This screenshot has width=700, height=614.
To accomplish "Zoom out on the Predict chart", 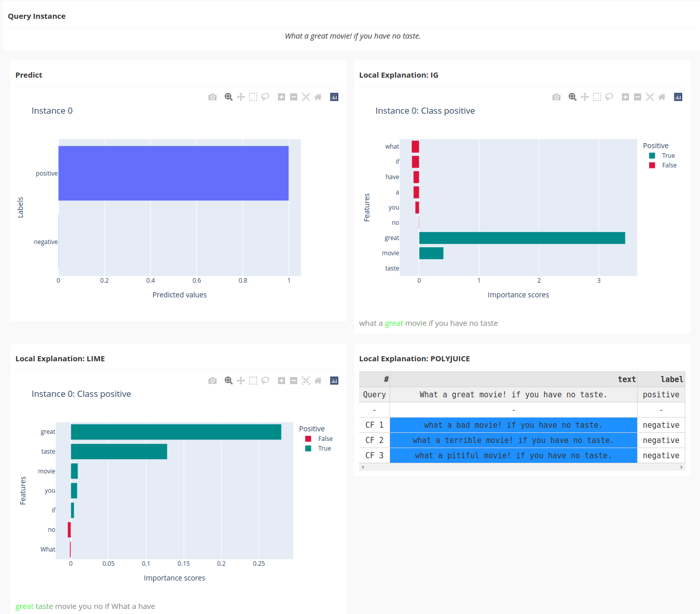I will [294, 97].
